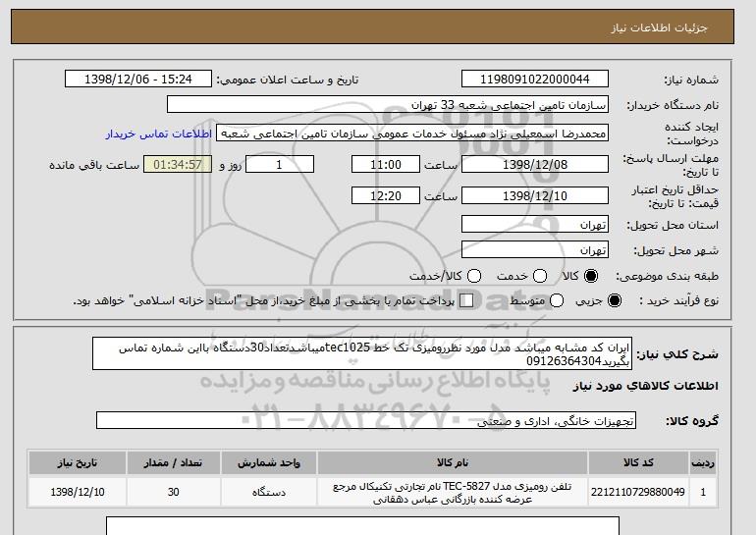Click the کد کالا column header
The width and height of the screenshot is (756, 535).
click(638, 462)
